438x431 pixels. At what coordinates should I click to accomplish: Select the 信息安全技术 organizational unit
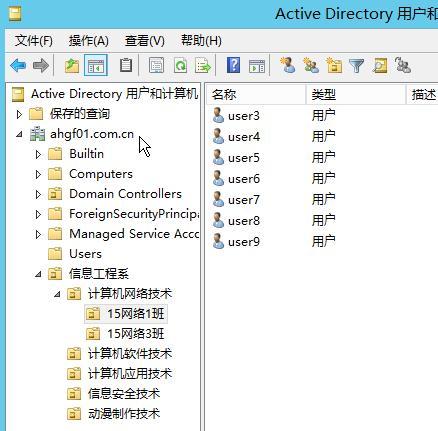tap(124, 394)
